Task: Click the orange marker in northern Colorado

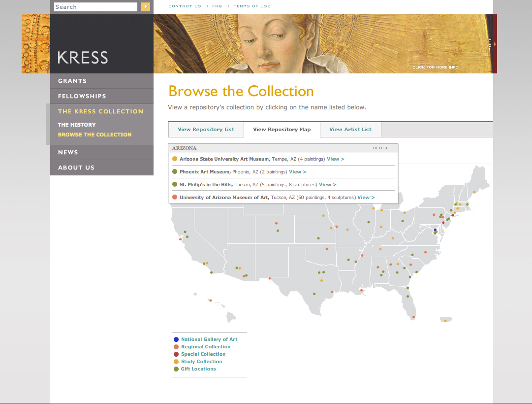Action: (277, 223)
